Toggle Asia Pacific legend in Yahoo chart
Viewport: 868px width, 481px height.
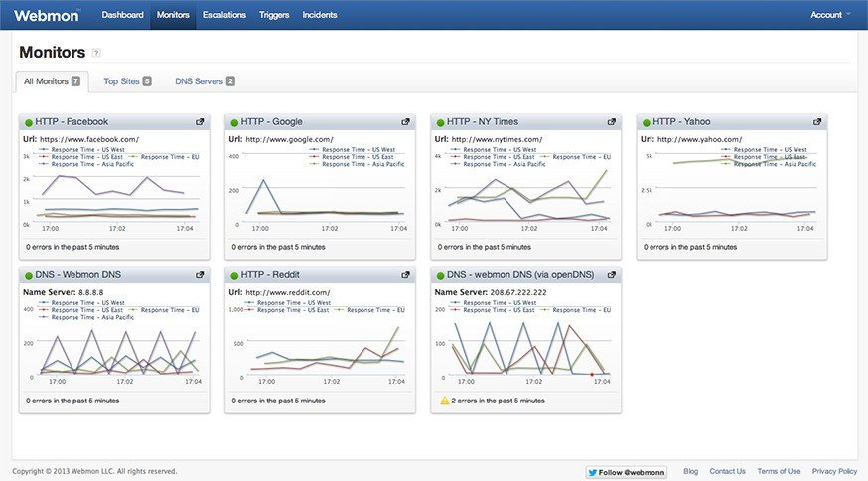point(769,164)
